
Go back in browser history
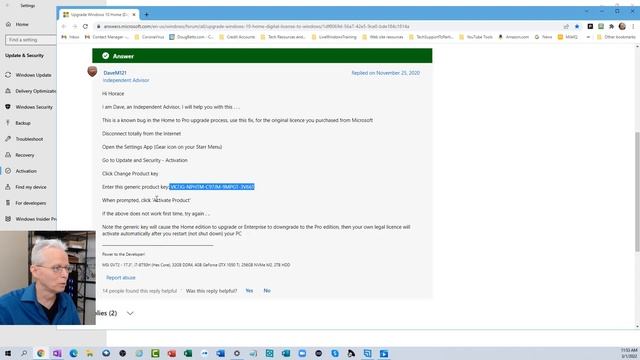(64, 27)
